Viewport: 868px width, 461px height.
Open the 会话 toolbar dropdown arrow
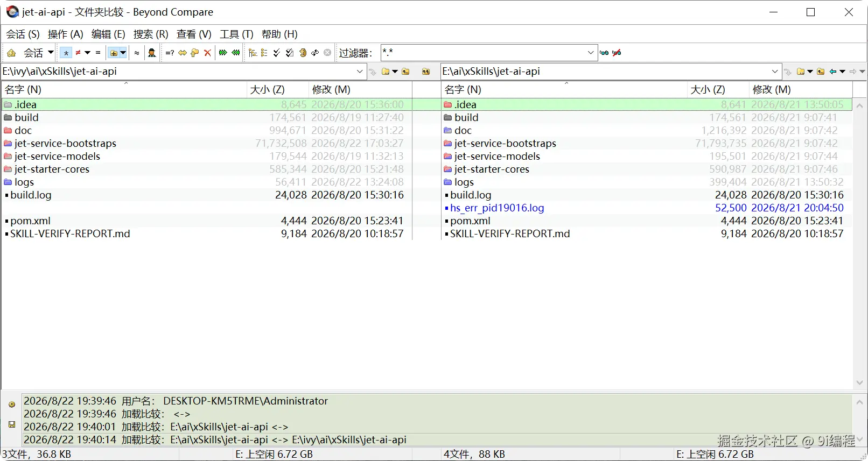pos(51,53)
